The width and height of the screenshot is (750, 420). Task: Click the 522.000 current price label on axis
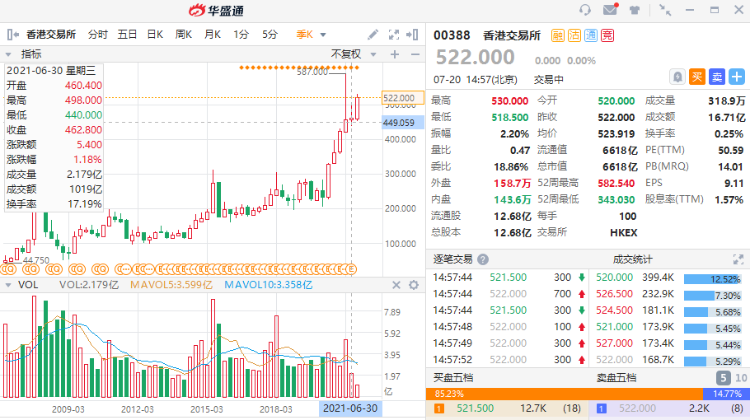[402, 98]
